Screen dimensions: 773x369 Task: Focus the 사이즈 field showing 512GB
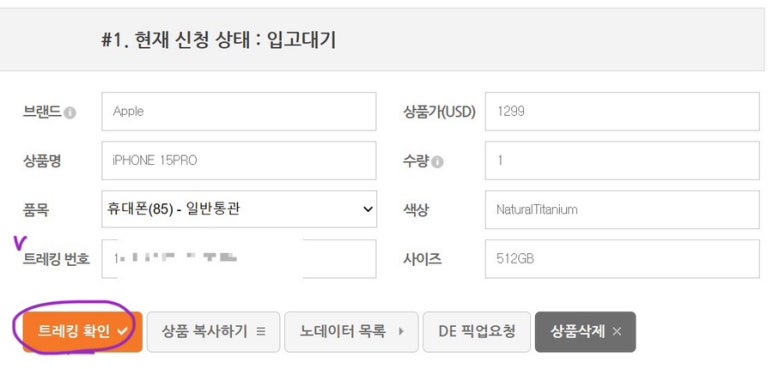click(x=622, y=259)
